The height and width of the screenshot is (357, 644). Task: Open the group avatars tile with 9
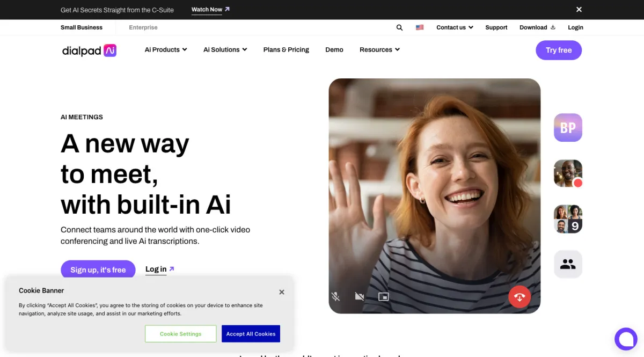568,219
